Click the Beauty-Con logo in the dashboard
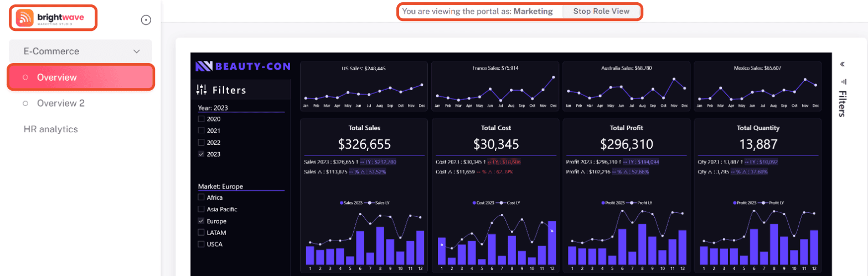The width and height of the screenshot is (868, 276). (x=242, y=66)
